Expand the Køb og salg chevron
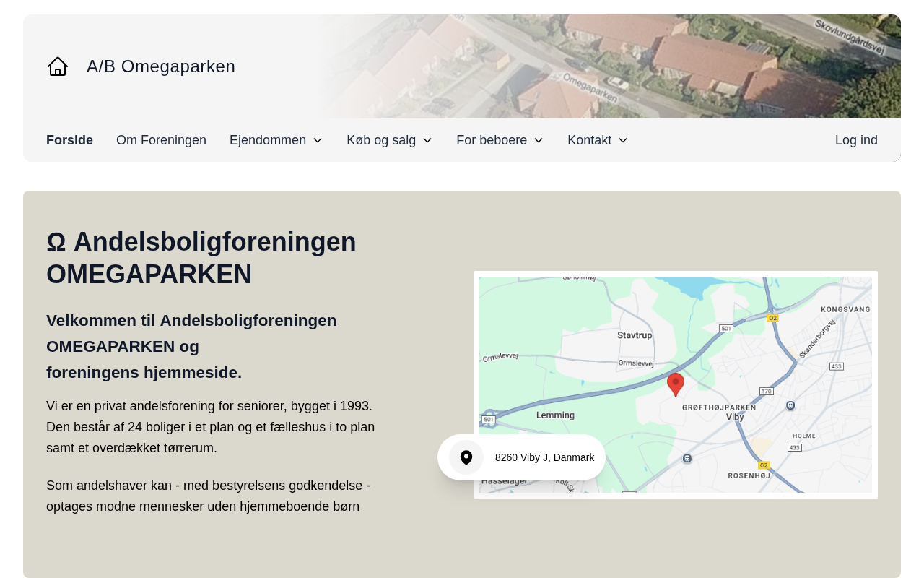The height and width of the screenshot is (578, 924). [427, 140]
